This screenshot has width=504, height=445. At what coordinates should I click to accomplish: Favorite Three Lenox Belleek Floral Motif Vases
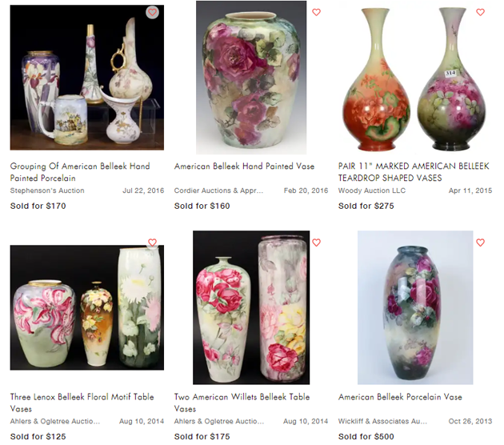pyautogui.click(x=152, y=243)
